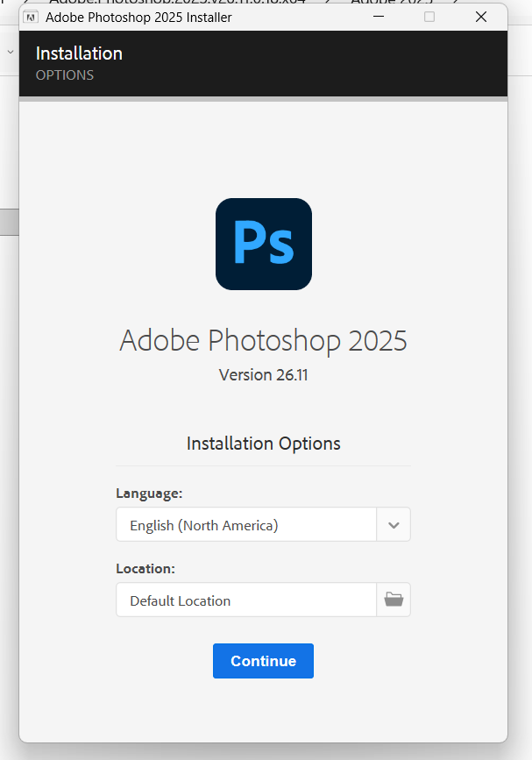Click the Adobe Photoshop 2025 product name

click(263, 340)
